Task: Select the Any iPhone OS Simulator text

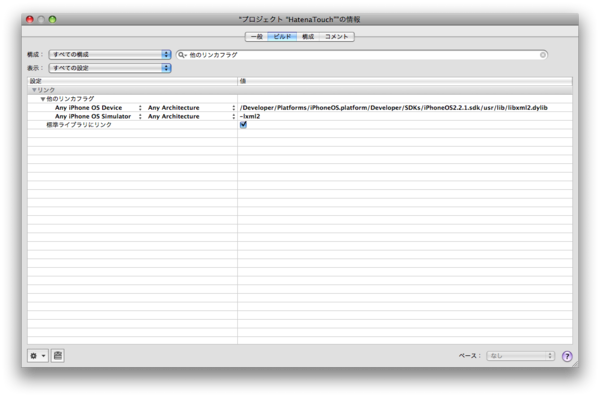Action: point(93,116)
